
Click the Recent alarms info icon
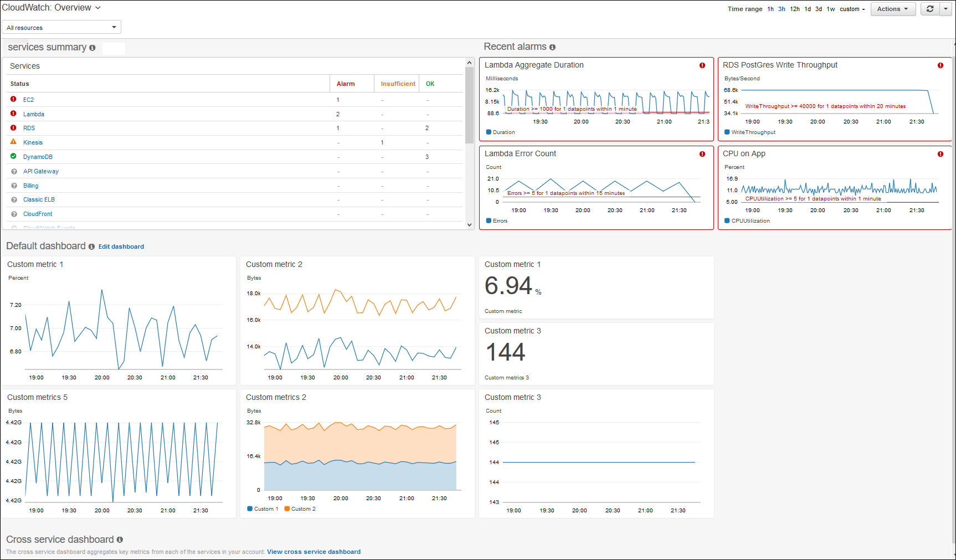click(552, 47)
